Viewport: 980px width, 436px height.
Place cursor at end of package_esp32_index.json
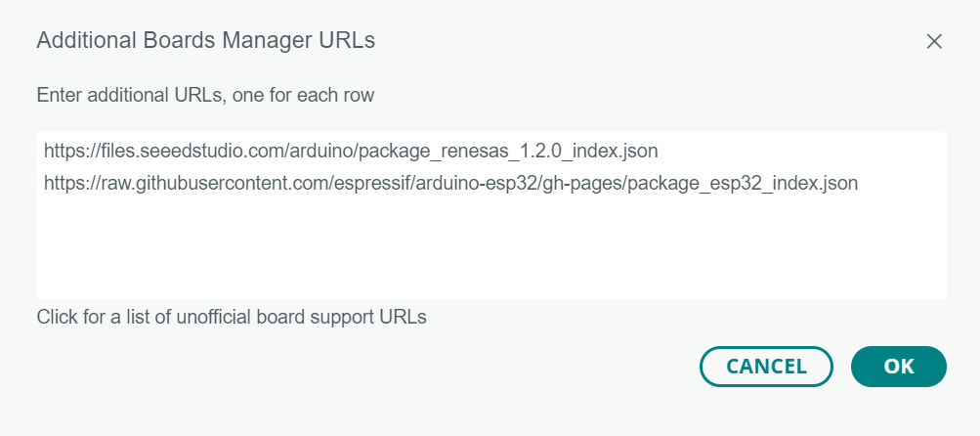point(858,183)
